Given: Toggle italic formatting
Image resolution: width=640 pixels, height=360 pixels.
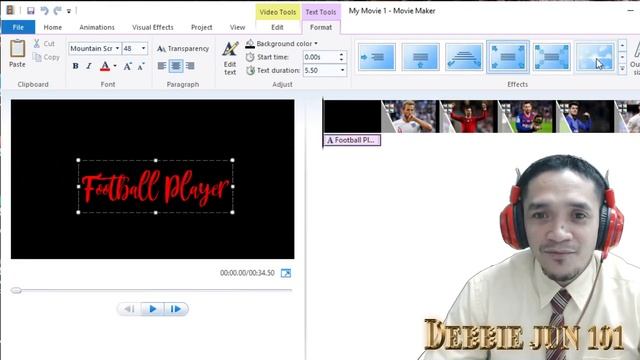Looking at the screenshot, I should click(x=89, y=66).
